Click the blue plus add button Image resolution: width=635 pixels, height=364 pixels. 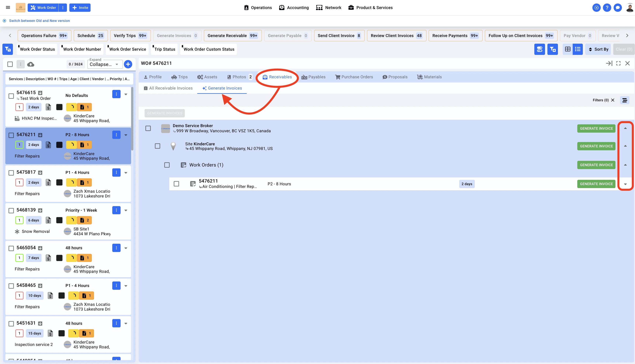pyautogui.click(x=128, y=64)
